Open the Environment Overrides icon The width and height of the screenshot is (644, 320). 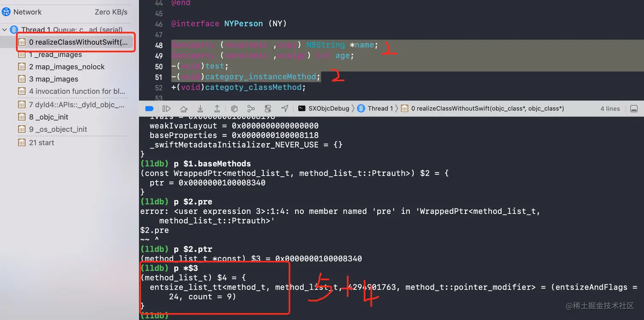coord(267,109)
